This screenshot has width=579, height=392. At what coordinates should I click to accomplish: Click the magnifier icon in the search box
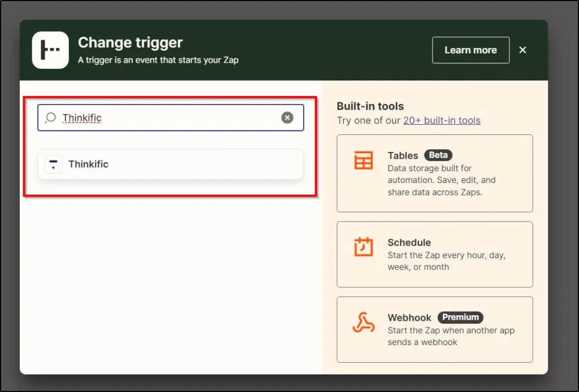click(51, 117)
